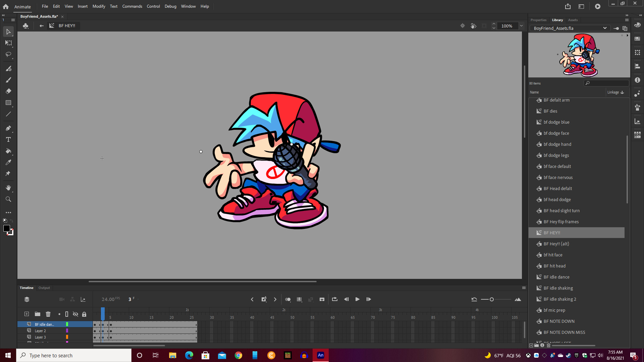Open the Timeline panel options menu
644x362 pixels.
click(524, 288)
